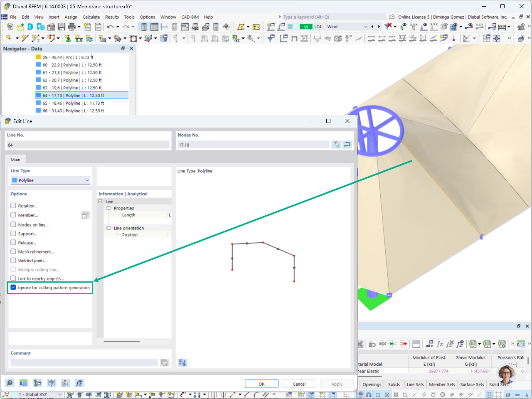Click the funnel filter icon in the second toolbar row

[271, 38]
